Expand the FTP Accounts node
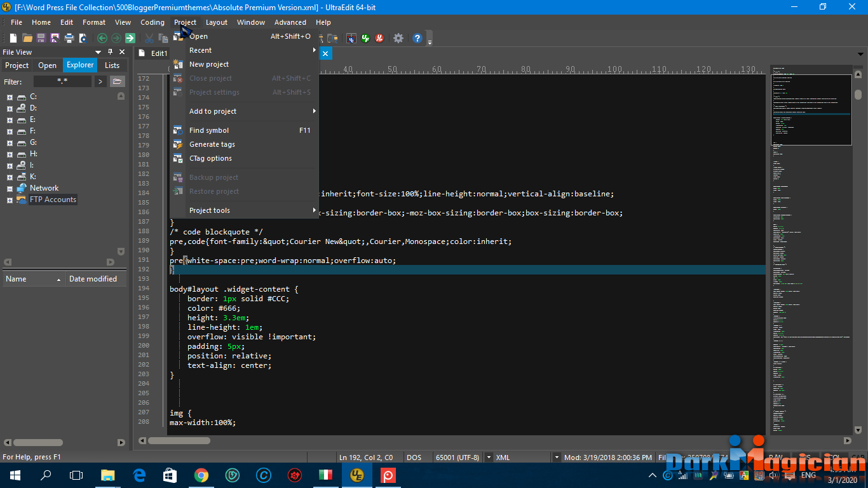This screenshot has width=868, height=488. (10, 200)
